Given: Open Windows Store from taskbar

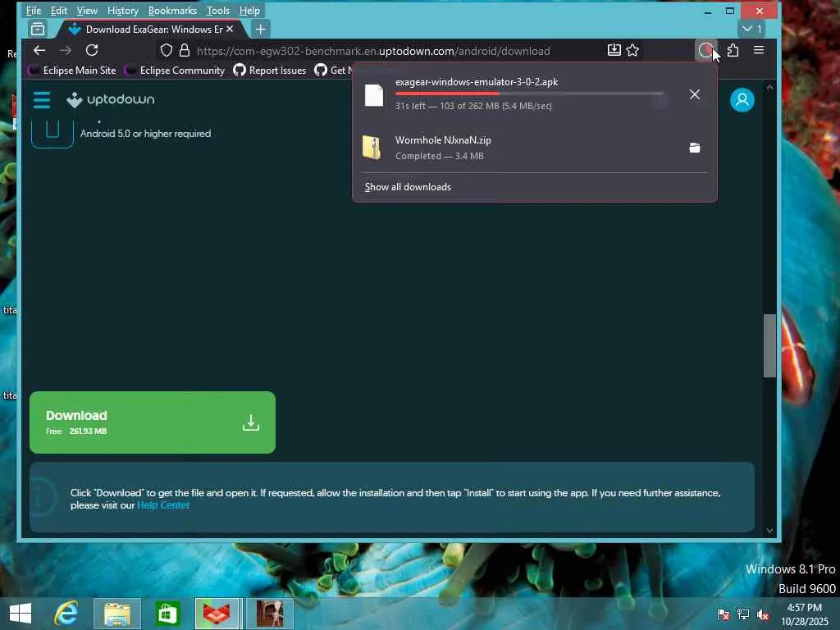Looking at the screenshot, I should (x=167, y=614).
